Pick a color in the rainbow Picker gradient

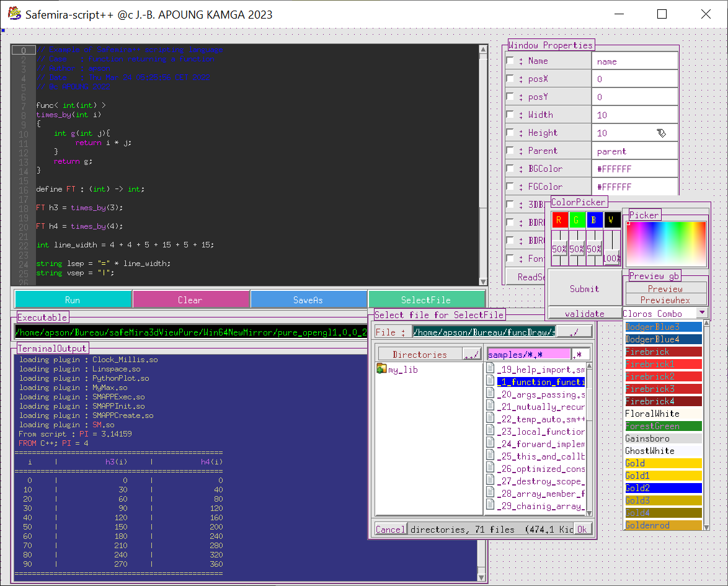click(666, 244)
